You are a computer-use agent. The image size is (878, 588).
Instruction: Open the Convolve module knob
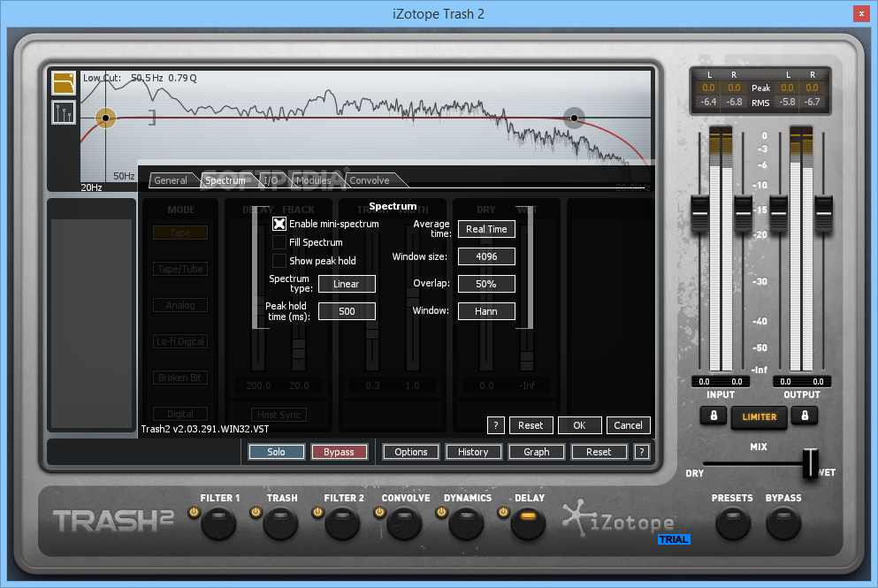pyautogui.click(x=404, y=523)
